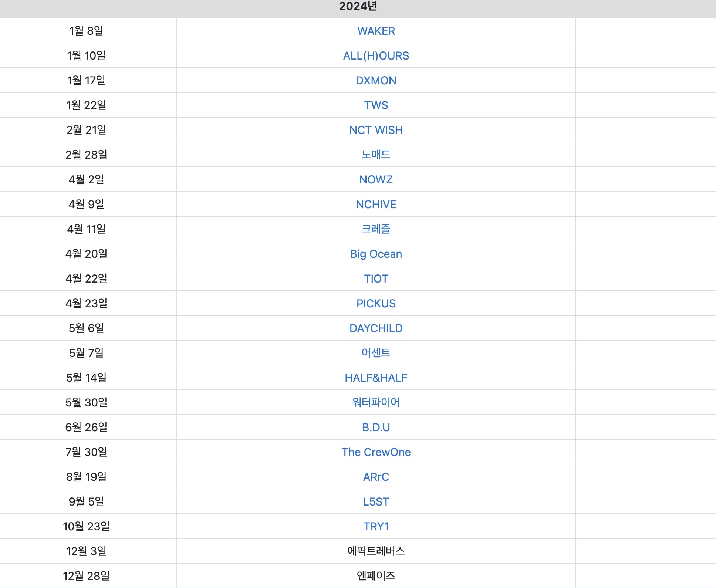Open the ALL(H)OURS group page
Screen dimensions: 716x588
[x=376, y=56]
